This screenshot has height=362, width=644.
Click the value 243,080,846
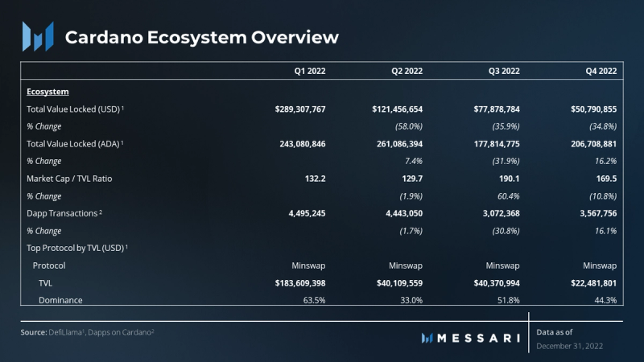click(303, 144)
